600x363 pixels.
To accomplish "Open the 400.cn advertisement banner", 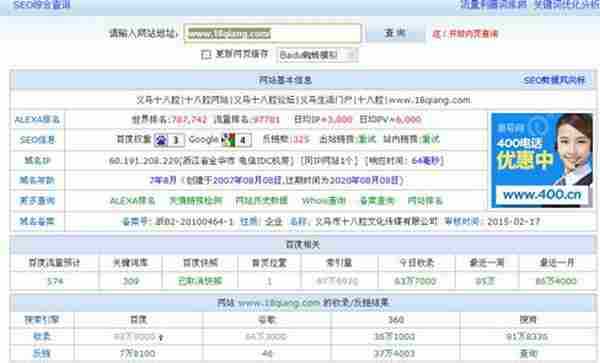I will (x=542, y=160).
